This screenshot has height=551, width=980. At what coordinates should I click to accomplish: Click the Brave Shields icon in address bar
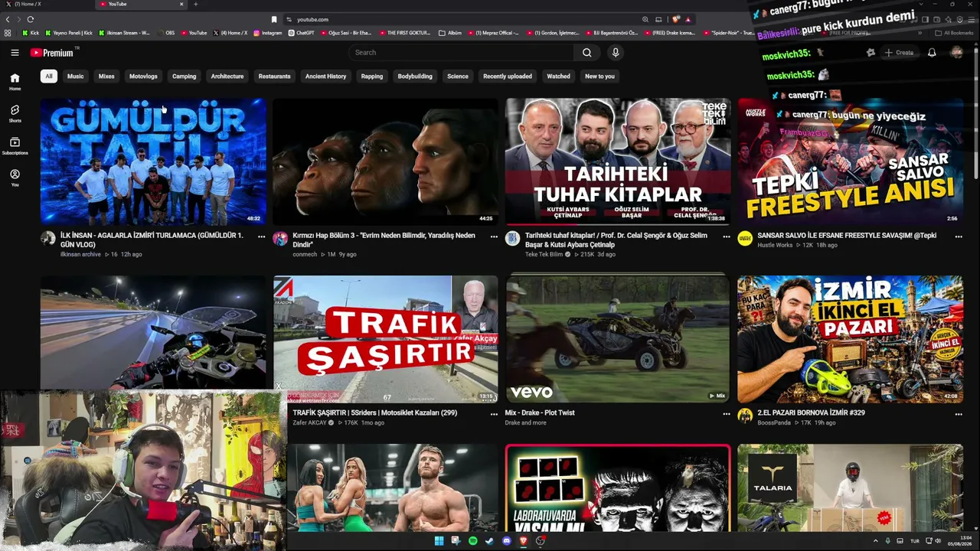[676, 19]
